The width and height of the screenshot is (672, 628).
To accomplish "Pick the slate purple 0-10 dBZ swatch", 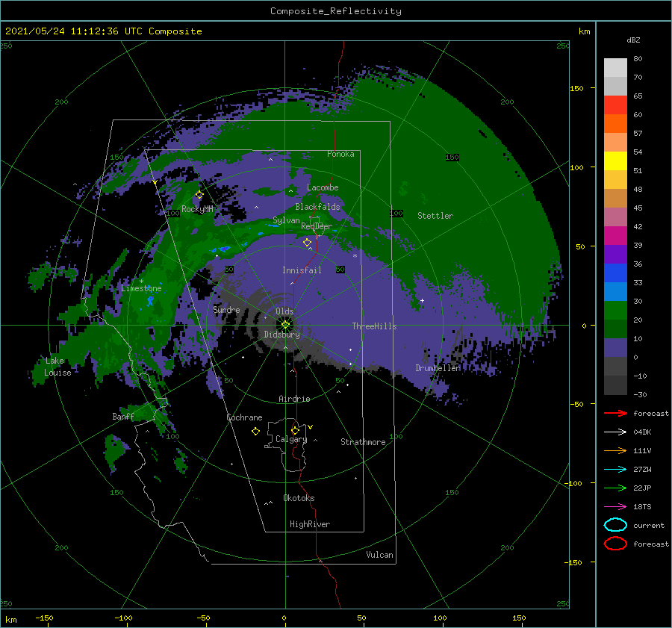I will coord(615,348).
